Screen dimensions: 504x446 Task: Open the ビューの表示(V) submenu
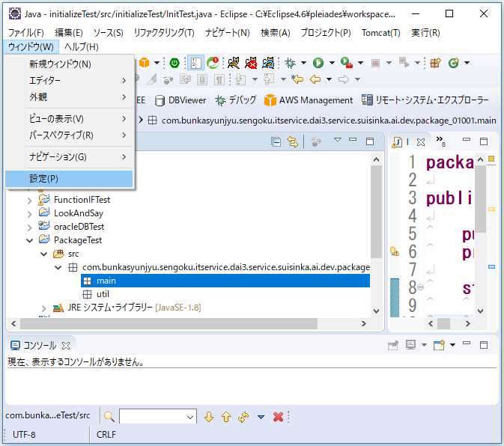pos(69,119)
